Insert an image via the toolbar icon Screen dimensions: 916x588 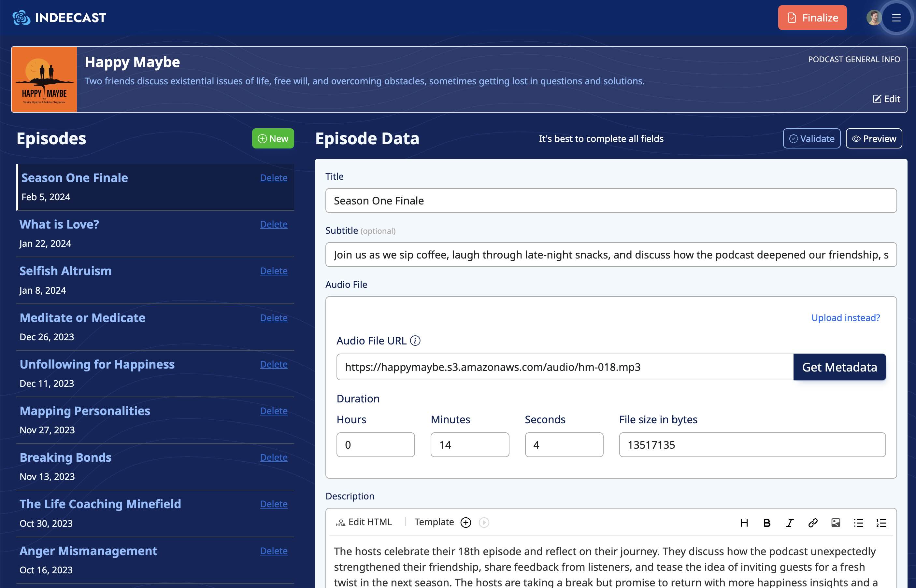836,523
